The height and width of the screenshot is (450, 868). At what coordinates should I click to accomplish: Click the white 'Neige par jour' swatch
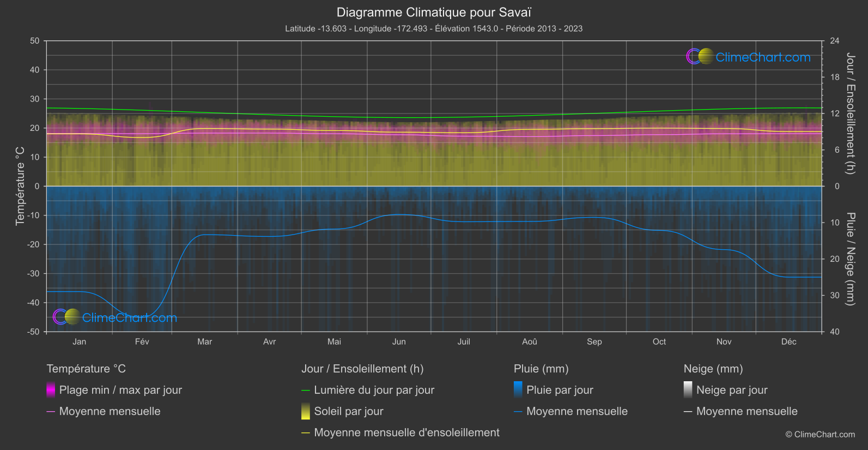pos(688,390)
